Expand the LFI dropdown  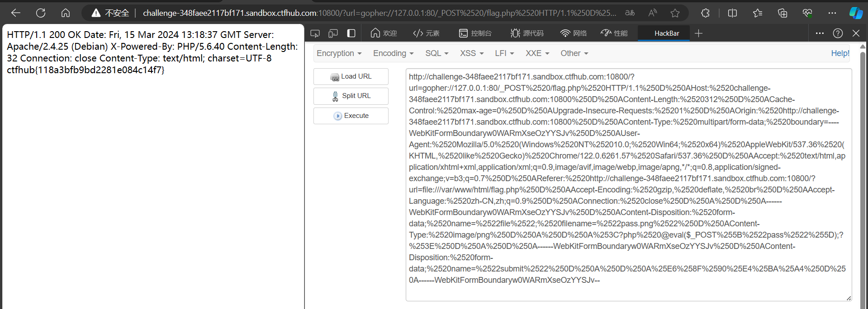coord(504,53)
